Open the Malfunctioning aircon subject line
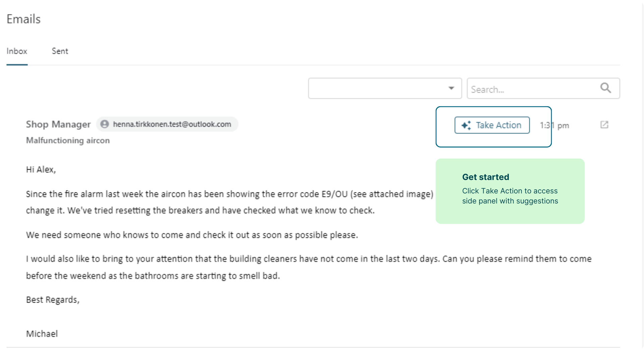 point(68,140)
